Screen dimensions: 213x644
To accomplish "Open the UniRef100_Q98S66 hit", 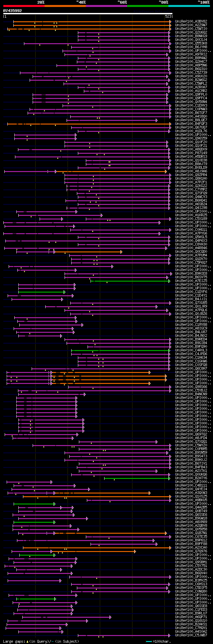I will 191,387.
